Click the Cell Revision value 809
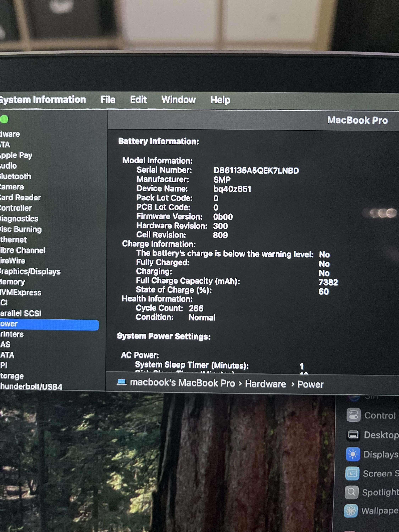Viewport: 399px width, 532px height. click(x=220, y=235)
